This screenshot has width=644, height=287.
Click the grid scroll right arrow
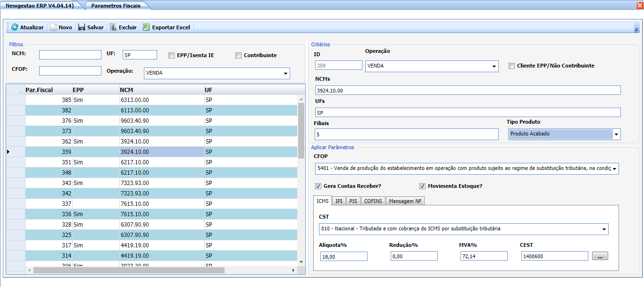coord(293,270)
